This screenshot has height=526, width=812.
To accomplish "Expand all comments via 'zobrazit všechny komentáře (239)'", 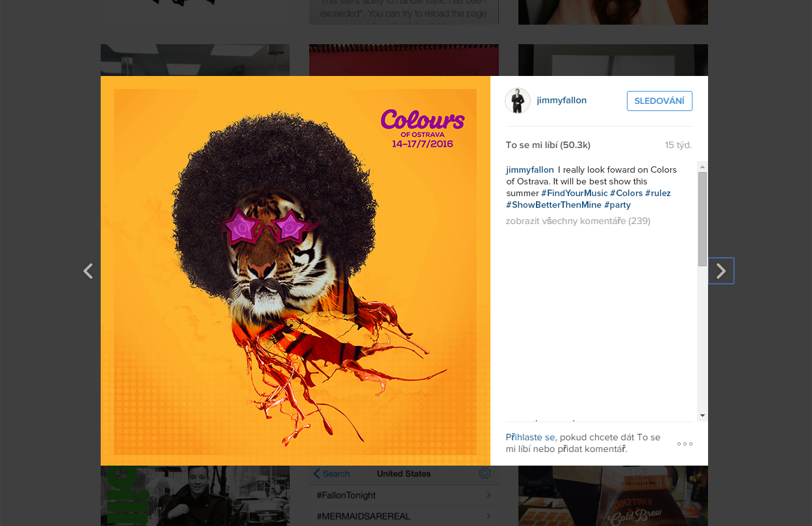I will (x=578, y=221).
